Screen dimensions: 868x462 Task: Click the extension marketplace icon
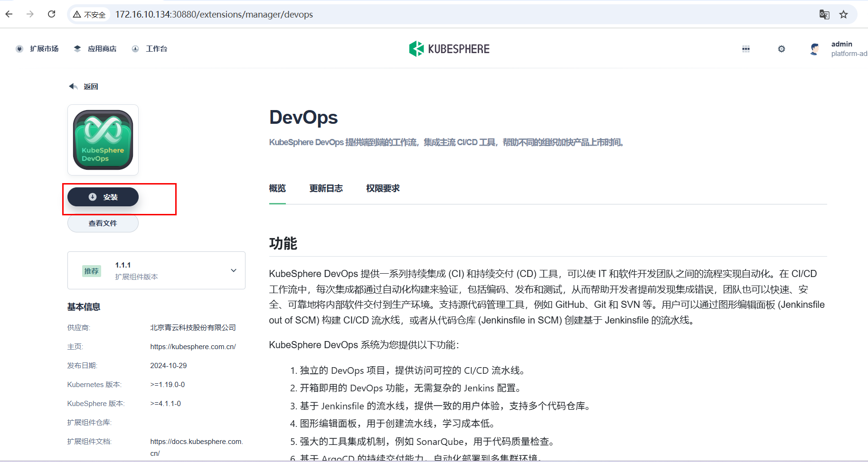point(19,49)
